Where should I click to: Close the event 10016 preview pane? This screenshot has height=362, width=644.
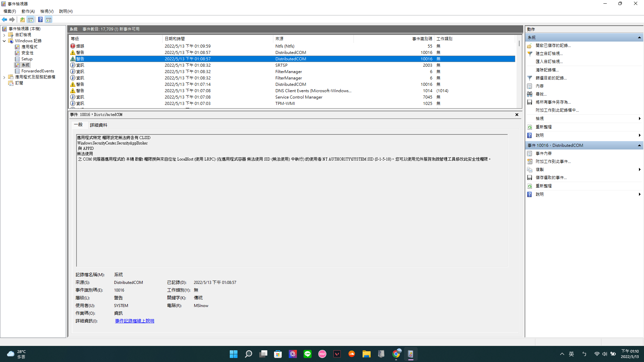[x=517, y=115]
